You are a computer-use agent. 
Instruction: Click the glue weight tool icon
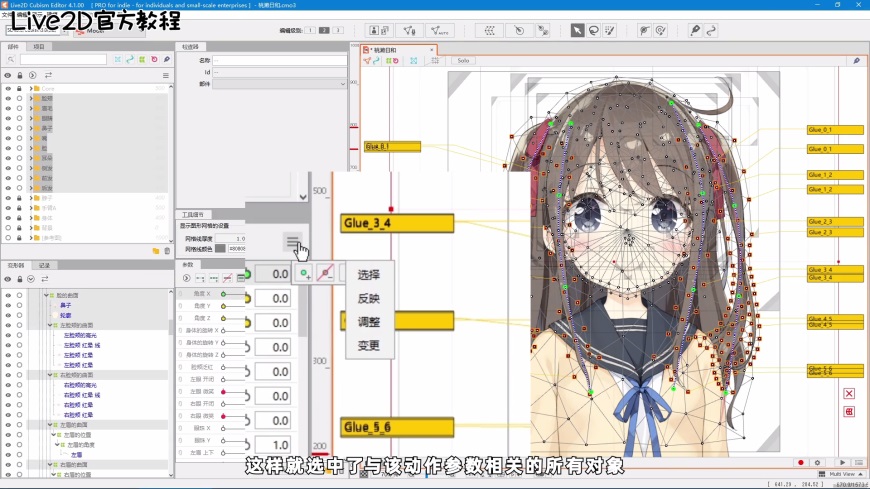point(660,31)
